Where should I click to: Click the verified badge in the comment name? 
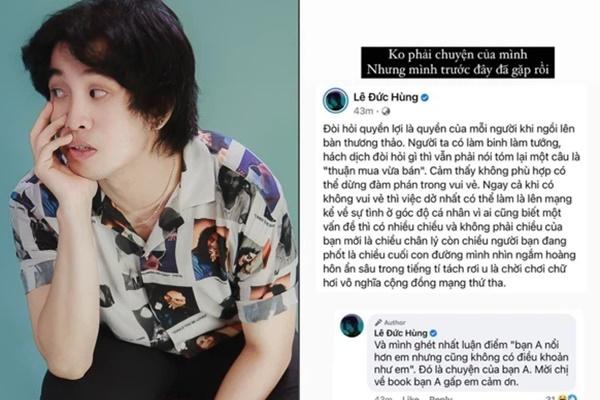pos(434,333)
